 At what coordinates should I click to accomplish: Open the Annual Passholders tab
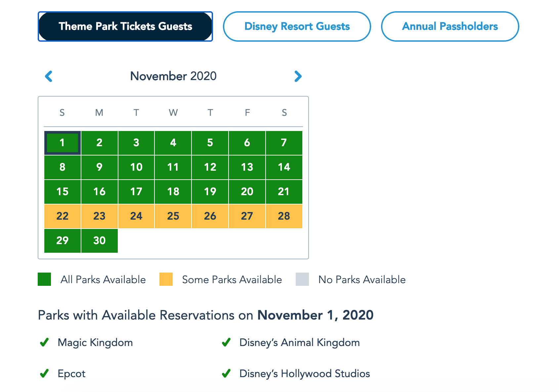(450, 26)
